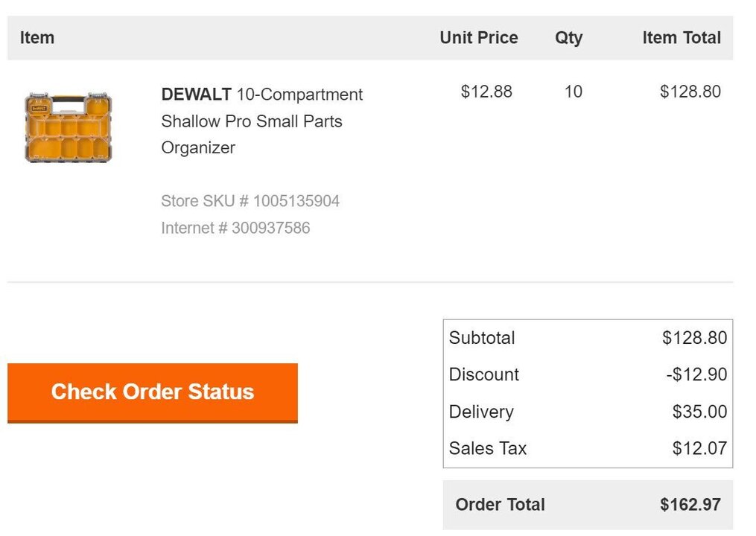Click the Delivery row label
The image size is (756, 536).
pyautogui.click(x=481, y=412)
